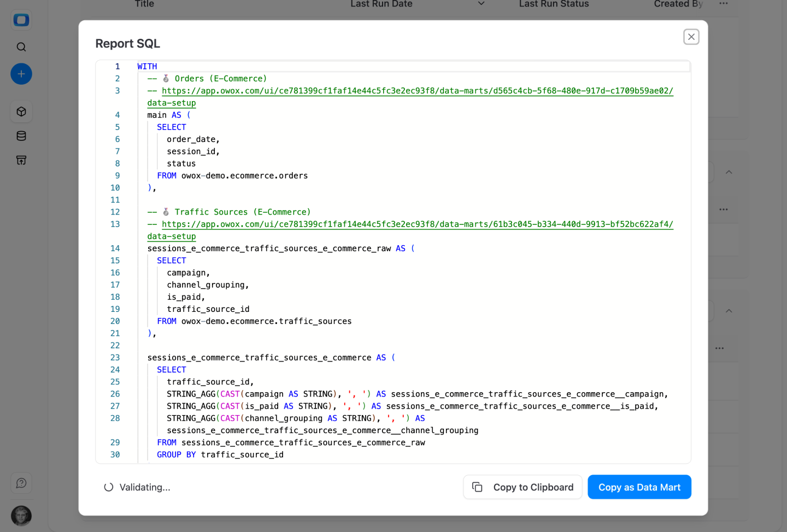Open the upper row three-dots actions menu
787x532 pixels.
point(724,209)
